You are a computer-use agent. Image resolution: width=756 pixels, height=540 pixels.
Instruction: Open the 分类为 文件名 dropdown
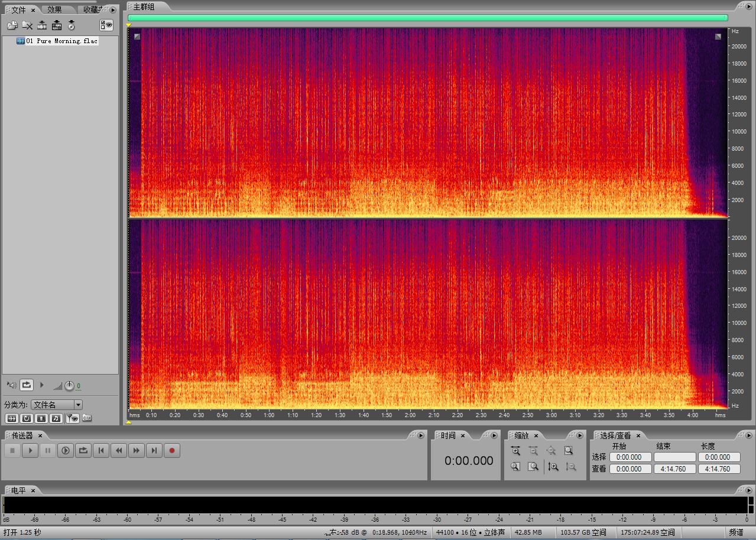click(57, 405)
